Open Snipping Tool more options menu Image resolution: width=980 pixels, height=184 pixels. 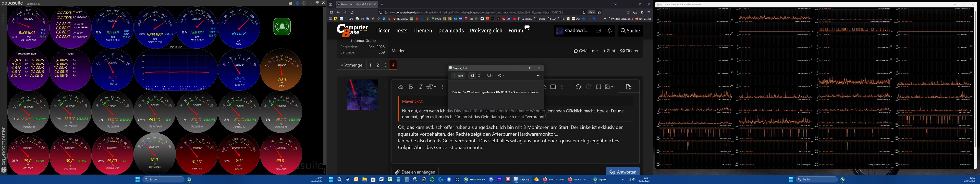(x=538, y=75)
